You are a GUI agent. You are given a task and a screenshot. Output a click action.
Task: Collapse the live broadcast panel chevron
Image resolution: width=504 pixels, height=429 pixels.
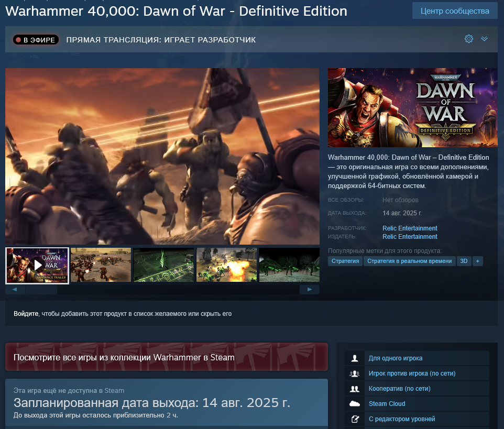pyautogui.click(x=485, y=39)
